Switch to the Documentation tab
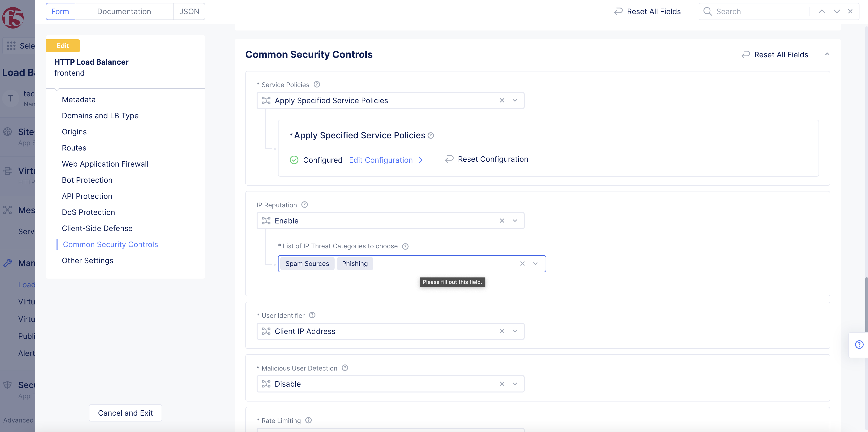 coord(124,11)
